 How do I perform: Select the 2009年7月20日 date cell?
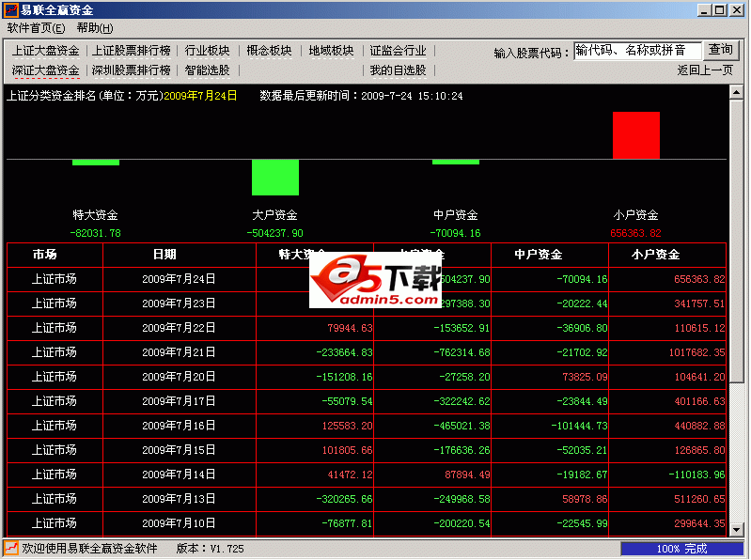(x=180, y=377)
